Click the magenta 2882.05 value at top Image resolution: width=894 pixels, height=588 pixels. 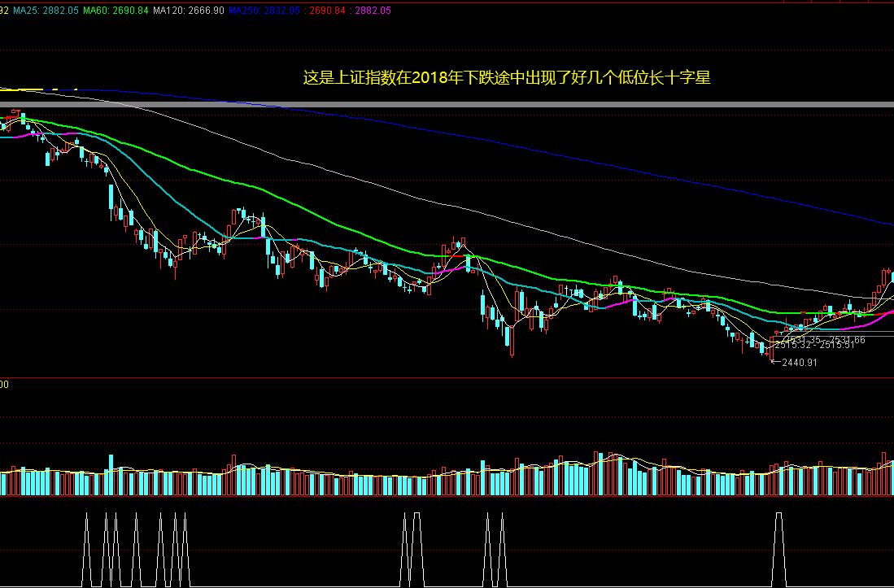click(369, 10)
